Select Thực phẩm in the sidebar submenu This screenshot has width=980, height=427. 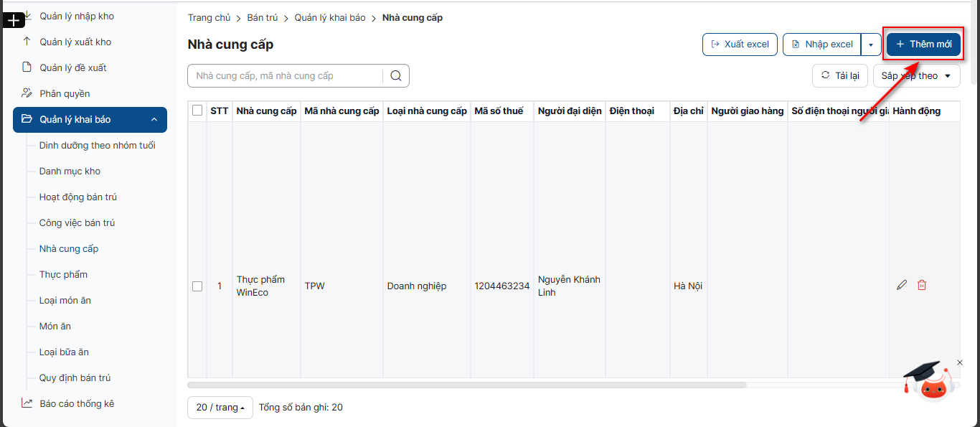coord(63,274)
